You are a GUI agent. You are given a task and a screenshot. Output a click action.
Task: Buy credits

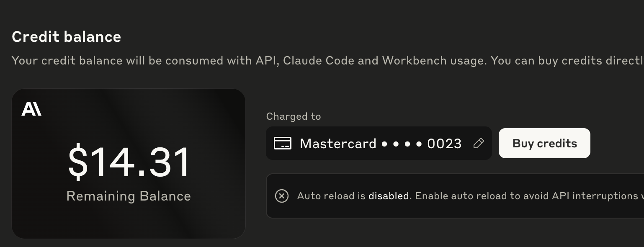pos(544,143)
